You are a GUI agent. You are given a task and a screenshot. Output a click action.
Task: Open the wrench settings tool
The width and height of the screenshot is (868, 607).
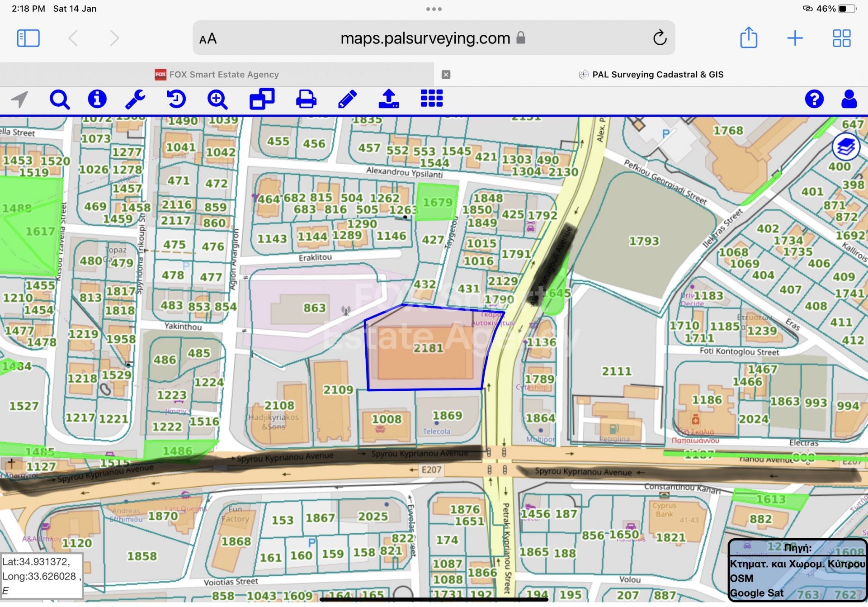[135, 99]
